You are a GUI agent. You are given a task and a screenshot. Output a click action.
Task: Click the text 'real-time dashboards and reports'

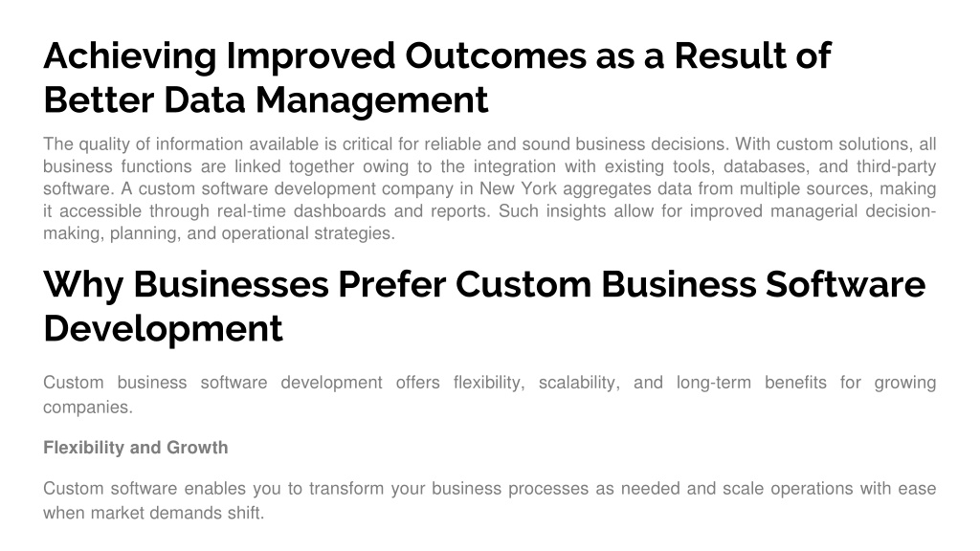352,211
